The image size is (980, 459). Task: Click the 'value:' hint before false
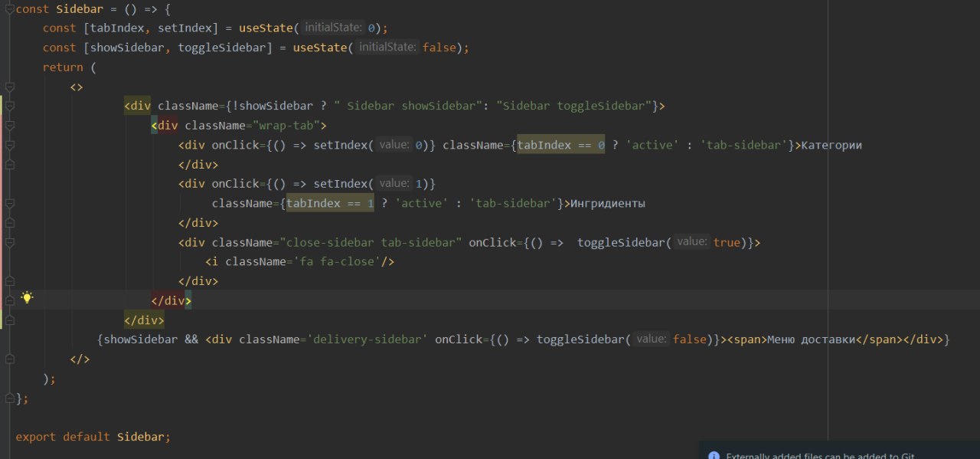652,339
